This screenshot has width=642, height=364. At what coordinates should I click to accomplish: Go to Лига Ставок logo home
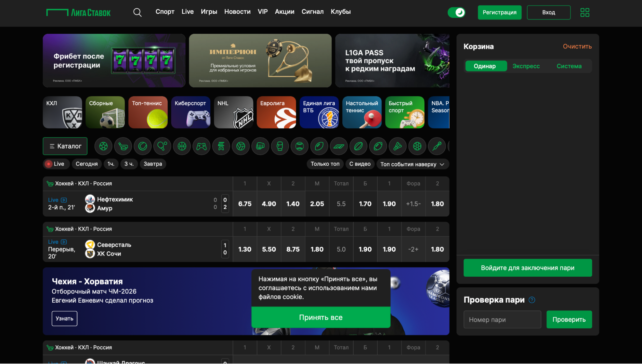[x=78, y=13]
